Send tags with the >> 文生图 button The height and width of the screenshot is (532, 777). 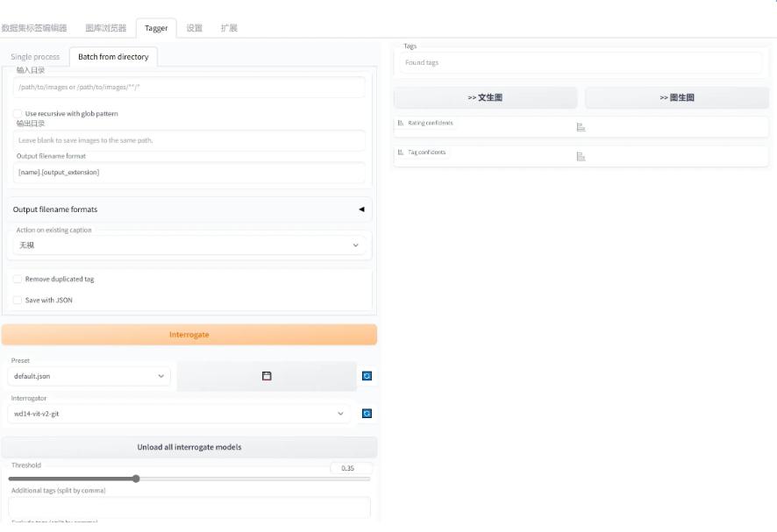485,98
